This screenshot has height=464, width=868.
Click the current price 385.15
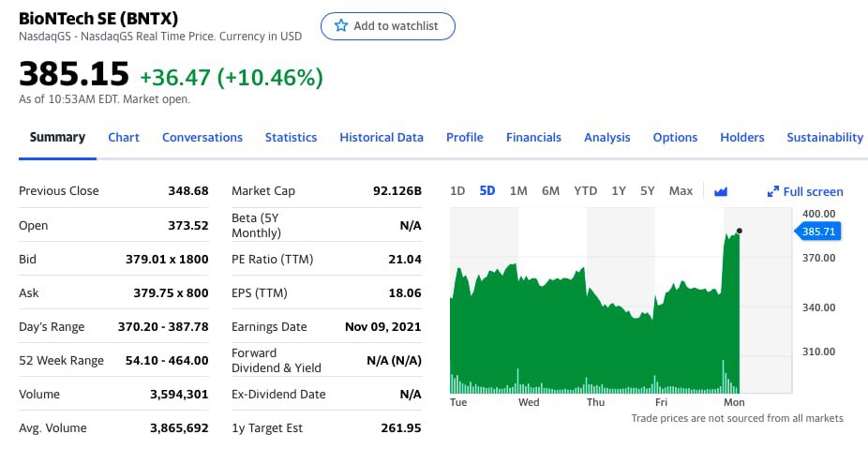click(74, 74)
